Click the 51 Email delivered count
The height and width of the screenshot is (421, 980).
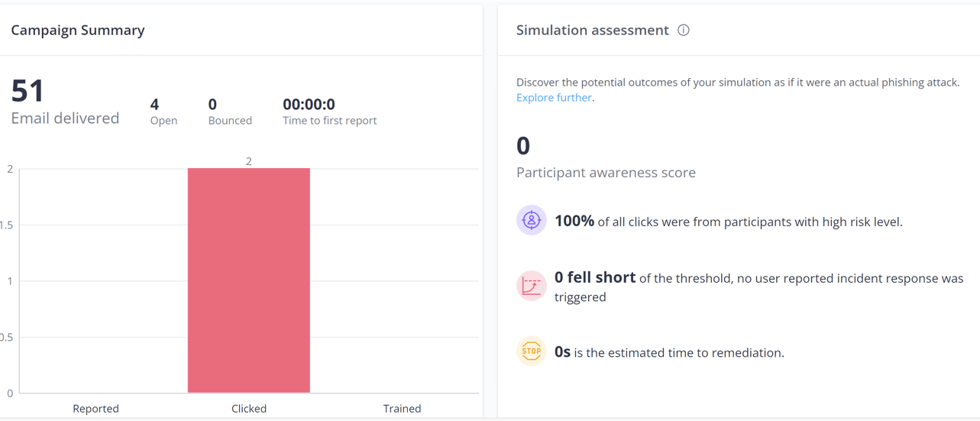[x=28, y=92]
